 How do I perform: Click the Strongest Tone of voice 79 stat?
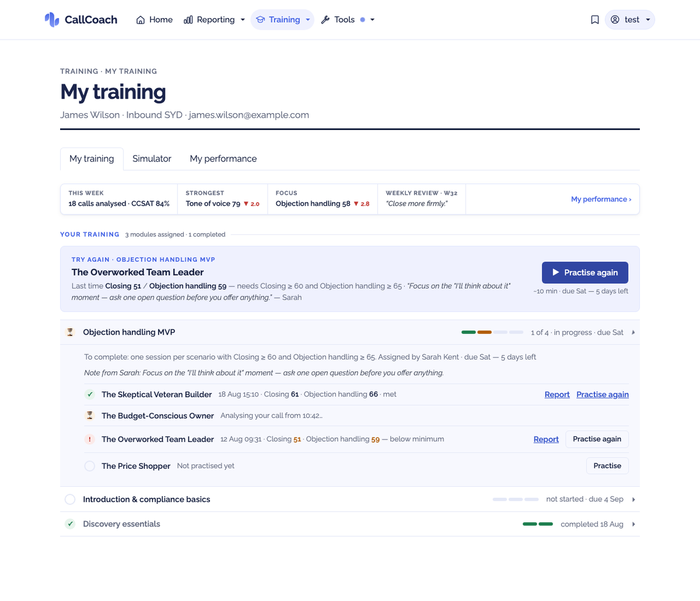[223, 199]
